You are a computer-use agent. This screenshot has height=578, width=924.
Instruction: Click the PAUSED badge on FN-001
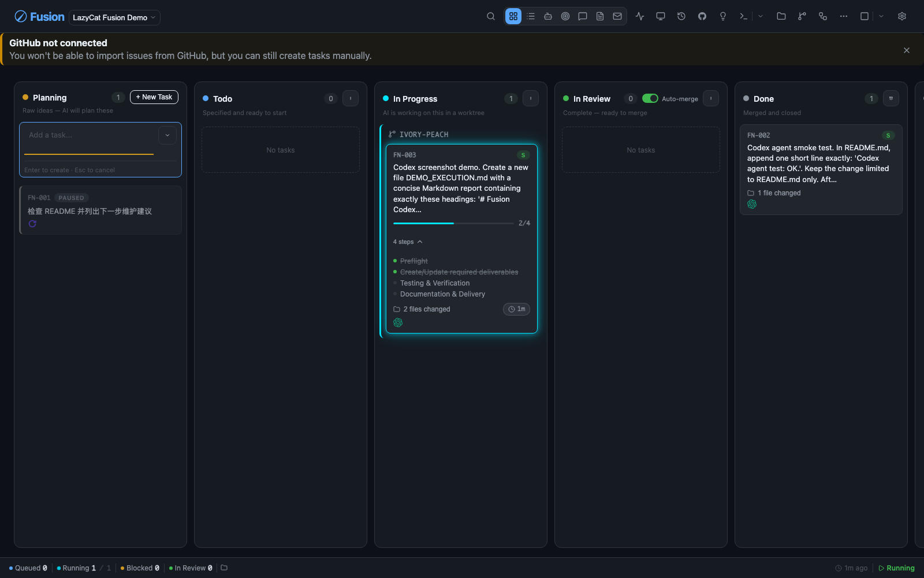coord(71,198)
